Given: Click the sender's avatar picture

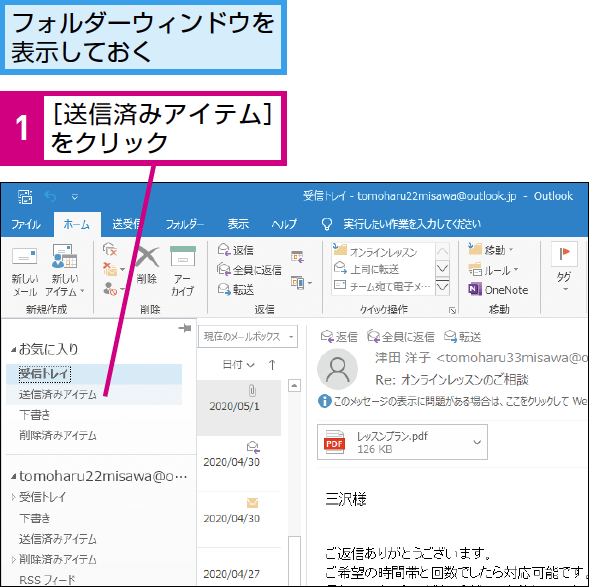Looking at the screenshot, I should pyautogui.click(x=338, y=369).
